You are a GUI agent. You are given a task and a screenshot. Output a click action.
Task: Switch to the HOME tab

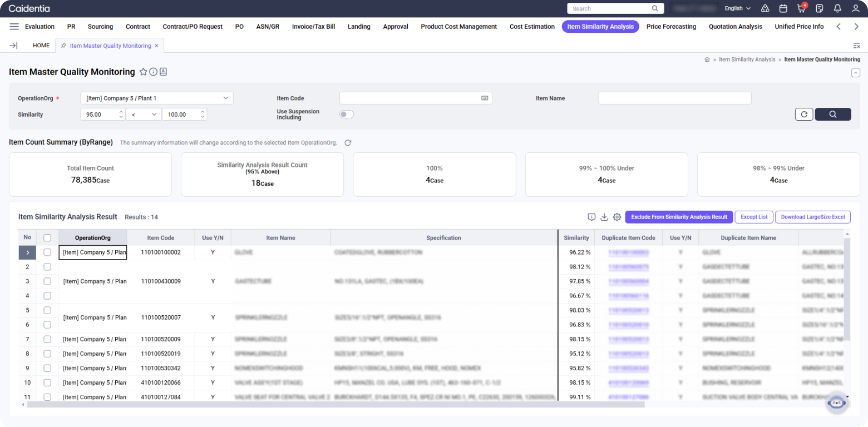pyautogui.click(x=41, y=46)
